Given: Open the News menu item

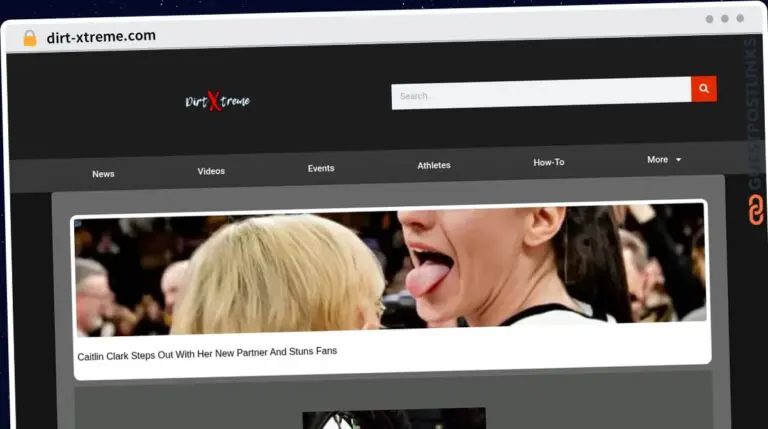Looking at the screenshot, I should (103, 174).
